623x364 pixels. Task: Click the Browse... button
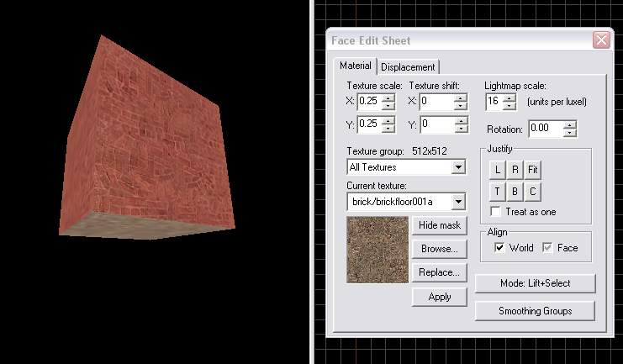[439, 249]
